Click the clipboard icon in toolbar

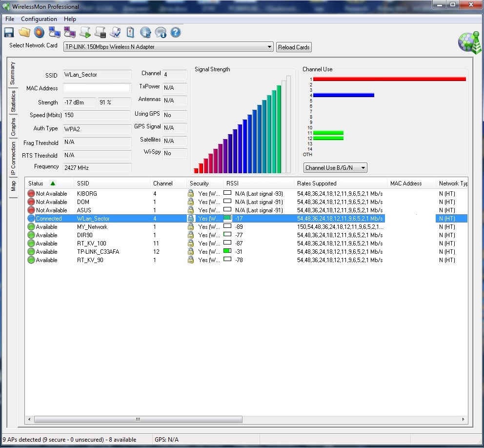pos(130,33)
